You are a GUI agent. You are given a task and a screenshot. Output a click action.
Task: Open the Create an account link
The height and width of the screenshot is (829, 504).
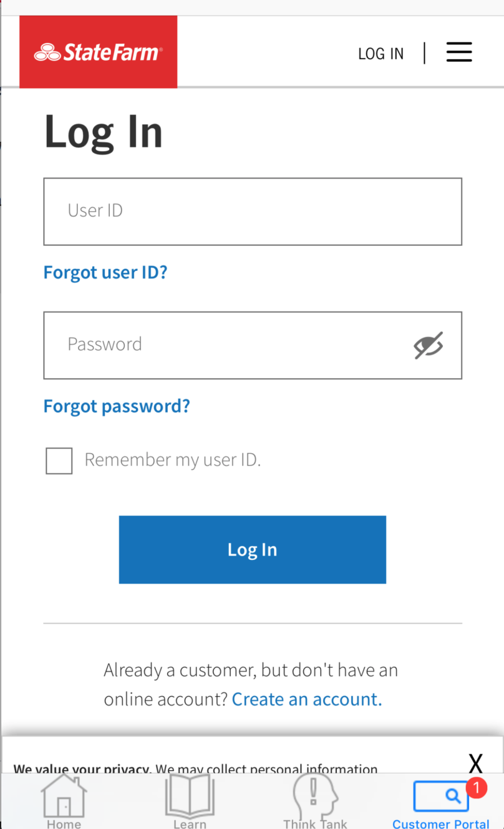point(307,699)
